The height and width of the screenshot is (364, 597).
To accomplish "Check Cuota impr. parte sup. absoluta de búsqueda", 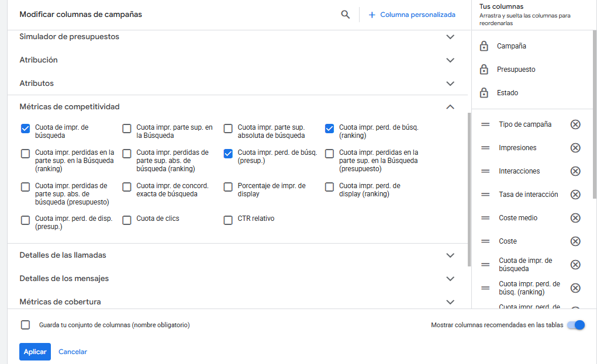I will (228, 129).
